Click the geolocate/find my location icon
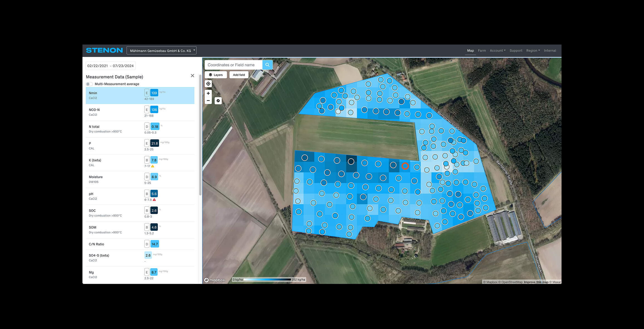This screenshot has height=329, width=644. coord(208,84)
